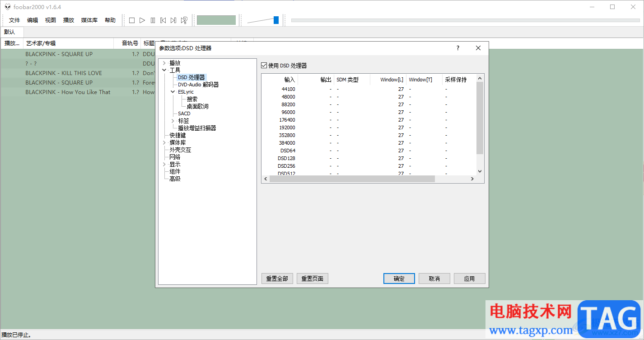The image size is (644, 340).
Task: Close the 参数选项 preferences dialog
Action: click(478, 48)
